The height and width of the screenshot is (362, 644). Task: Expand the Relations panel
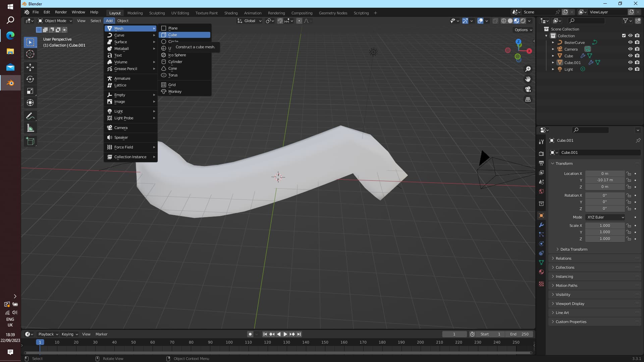point(563,258)
